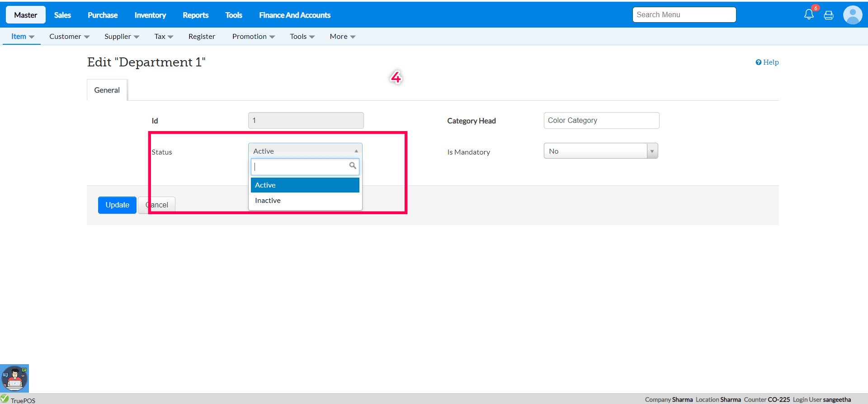The width and height of the screenshot is (868, 404).
Task: Open the user profile avatar
Action: pyautogui.click(x=853, y=15)
